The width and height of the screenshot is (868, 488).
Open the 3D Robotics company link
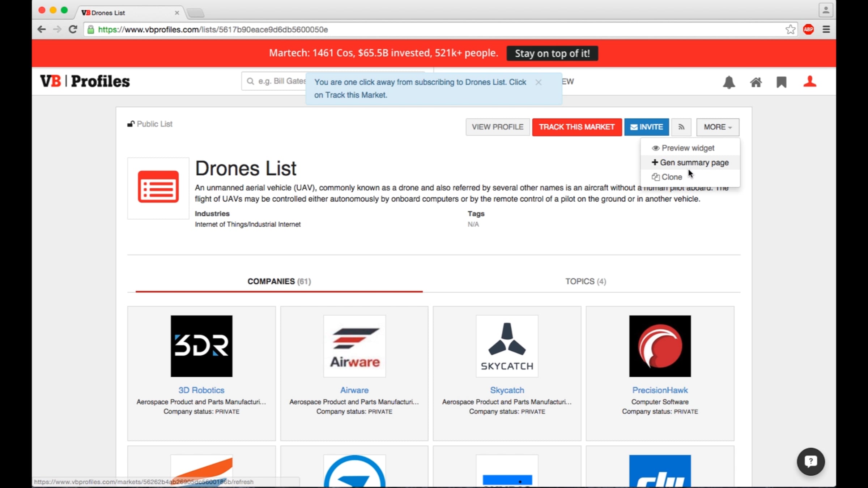(201, 390)
